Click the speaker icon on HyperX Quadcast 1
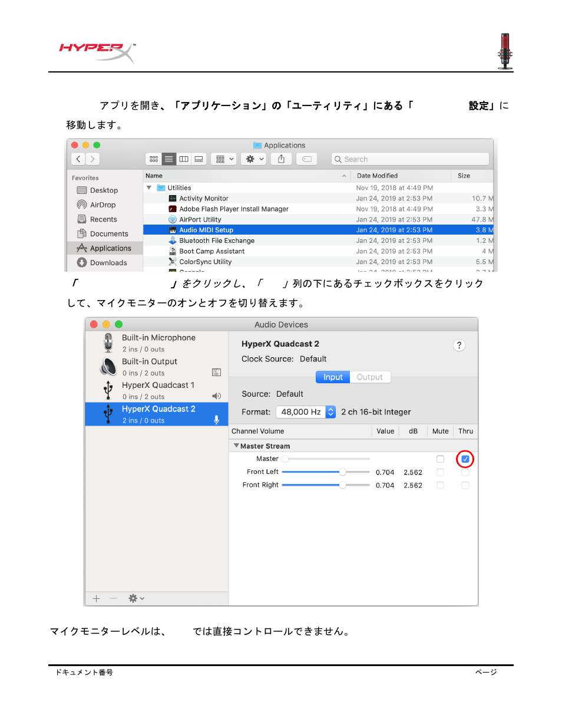 coord(216,396)
